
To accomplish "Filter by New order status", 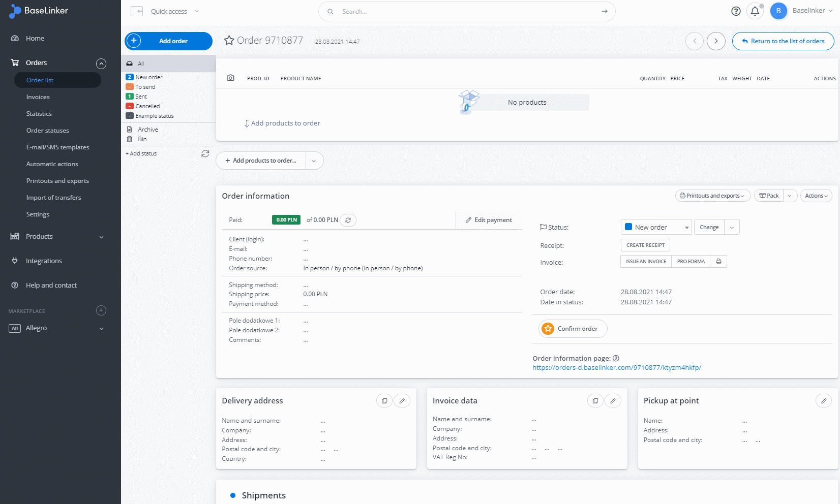I will click(x=149, y=77).
